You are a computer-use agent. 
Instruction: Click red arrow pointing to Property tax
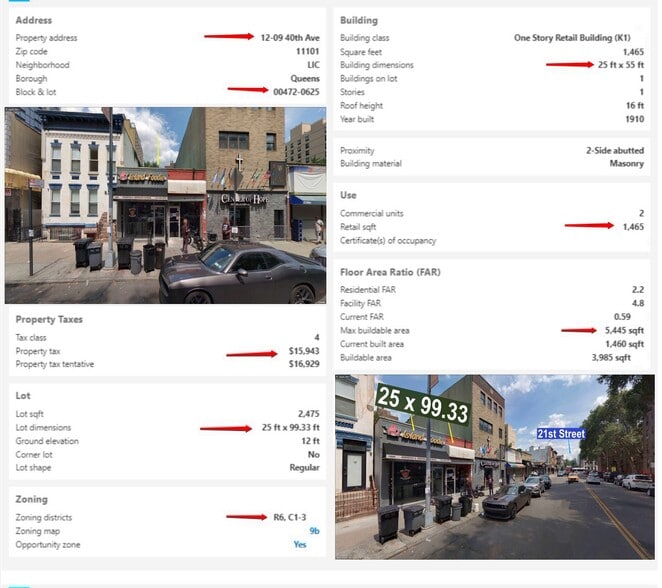click(251, 352)
